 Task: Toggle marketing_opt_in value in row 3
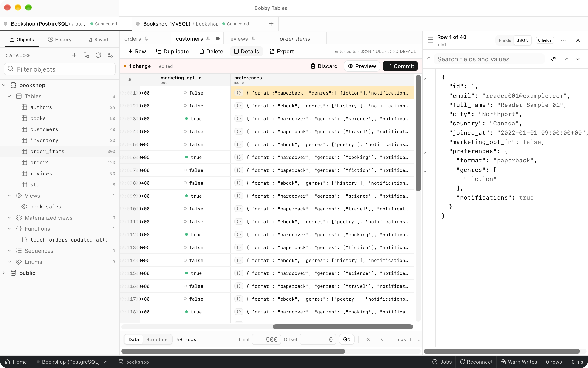tap(193, 118)
